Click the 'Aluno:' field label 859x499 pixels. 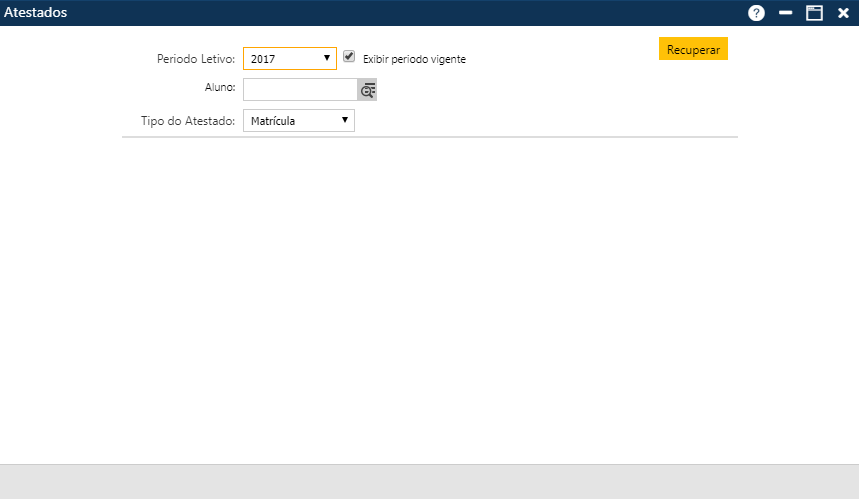point(219,88)
